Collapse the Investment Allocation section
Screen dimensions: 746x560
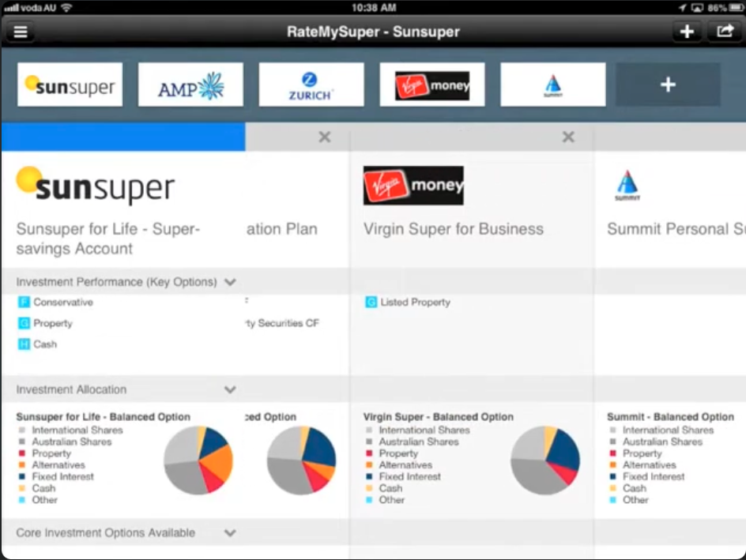230,389
